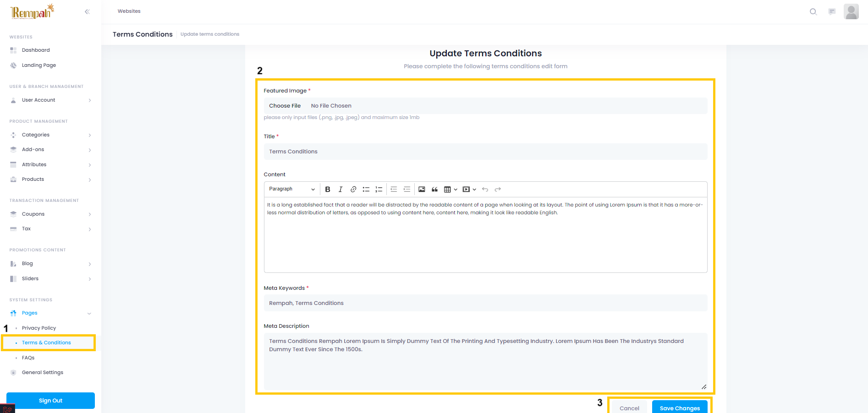Open the chat messages icon in the header
868x413 pixels.
point(832,11)
